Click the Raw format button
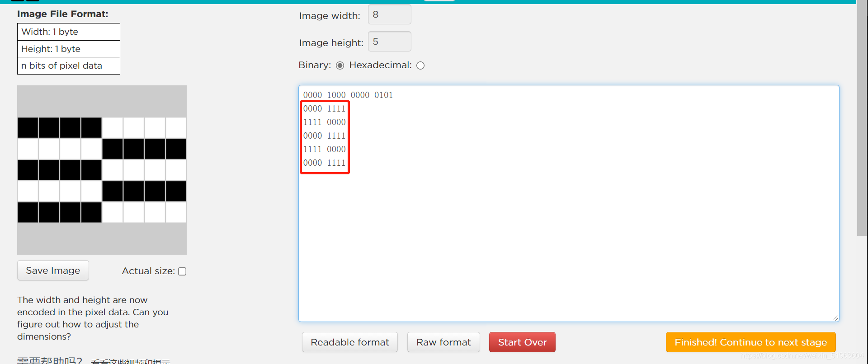Viewport: 868px width, 364px height. [x=443, y=342]
